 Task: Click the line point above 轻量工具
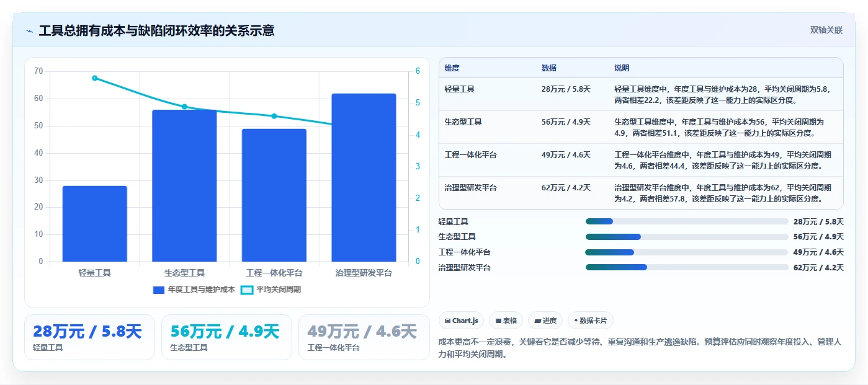click(x=95, y=78)
